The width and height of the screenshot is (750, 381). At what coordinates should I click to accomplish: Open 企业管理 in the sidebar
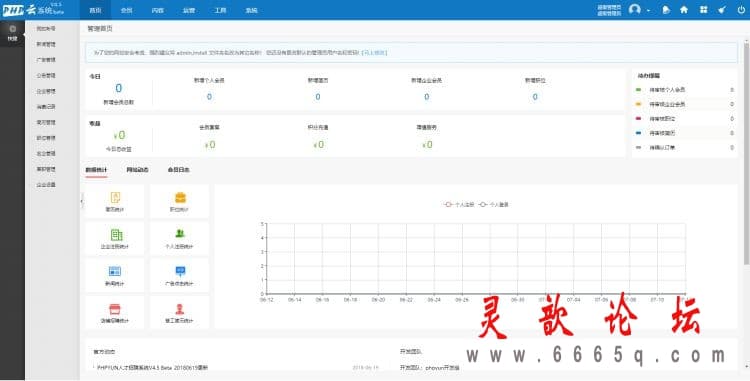coord(46,91)
